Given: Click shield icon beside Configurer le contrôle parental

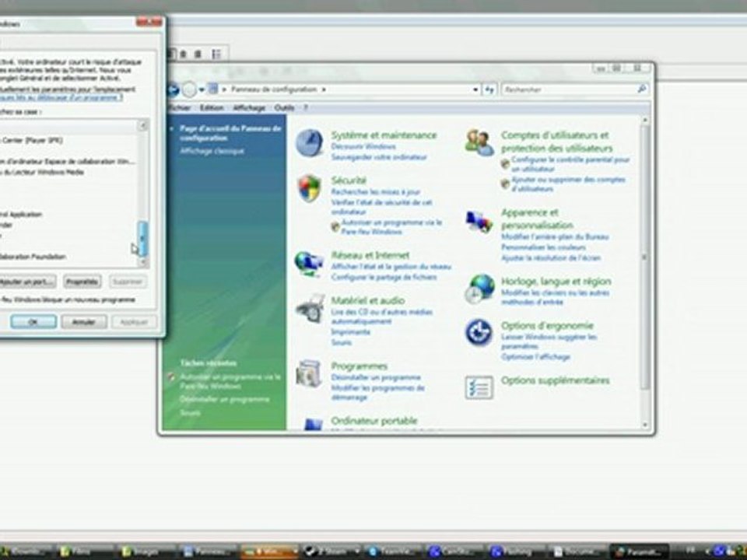Looking at the screenshot, I should (505, 164).
